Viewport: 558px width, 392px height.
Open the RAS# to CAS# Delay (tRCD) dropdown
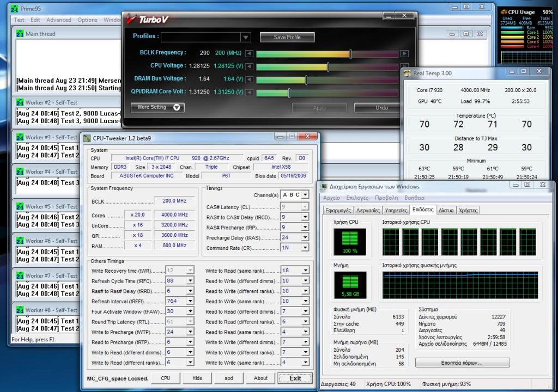[305, 217]
